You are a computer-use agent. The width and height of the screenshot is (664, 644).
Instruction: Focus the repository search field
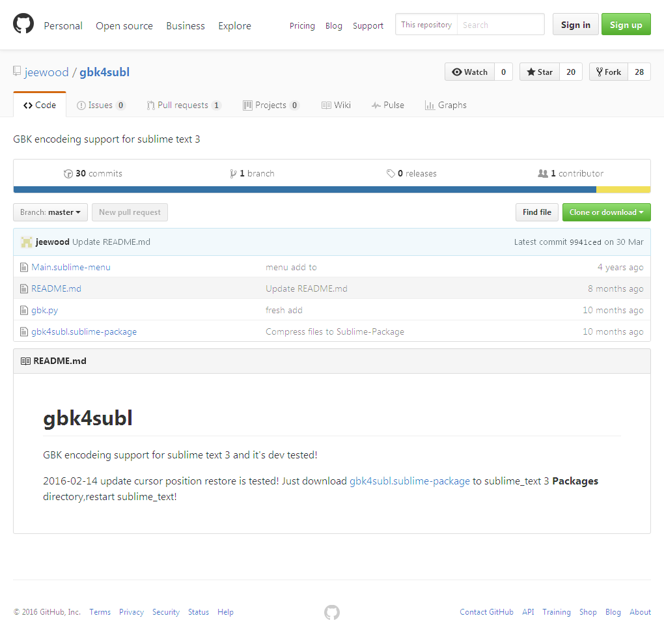tap(501, 25)
